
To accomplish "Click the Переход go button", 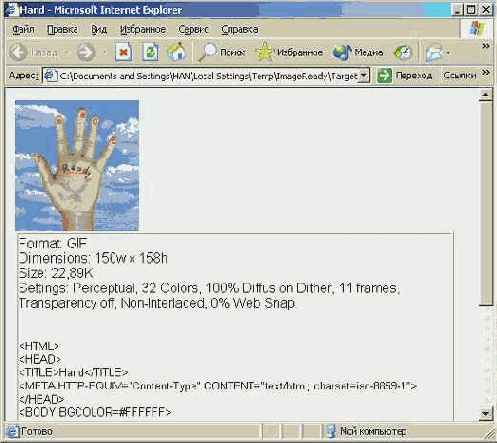I will pos(405,75).
